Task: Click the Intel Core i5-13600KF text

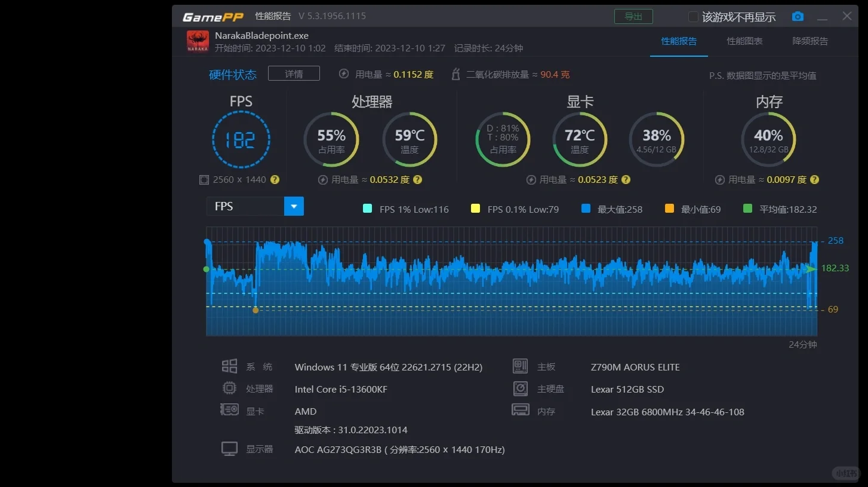Action: (341, 389)
